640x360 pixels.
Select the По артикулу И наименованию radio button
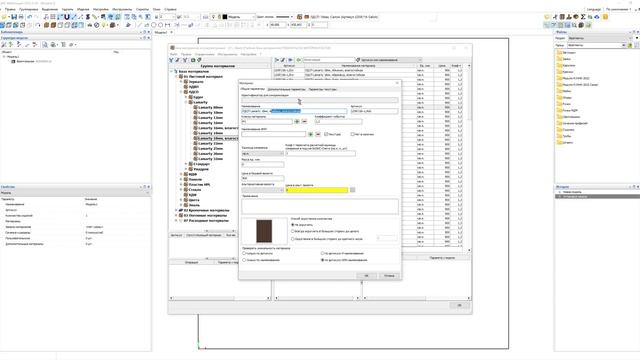pyautogui.click(x=322, y=253)
